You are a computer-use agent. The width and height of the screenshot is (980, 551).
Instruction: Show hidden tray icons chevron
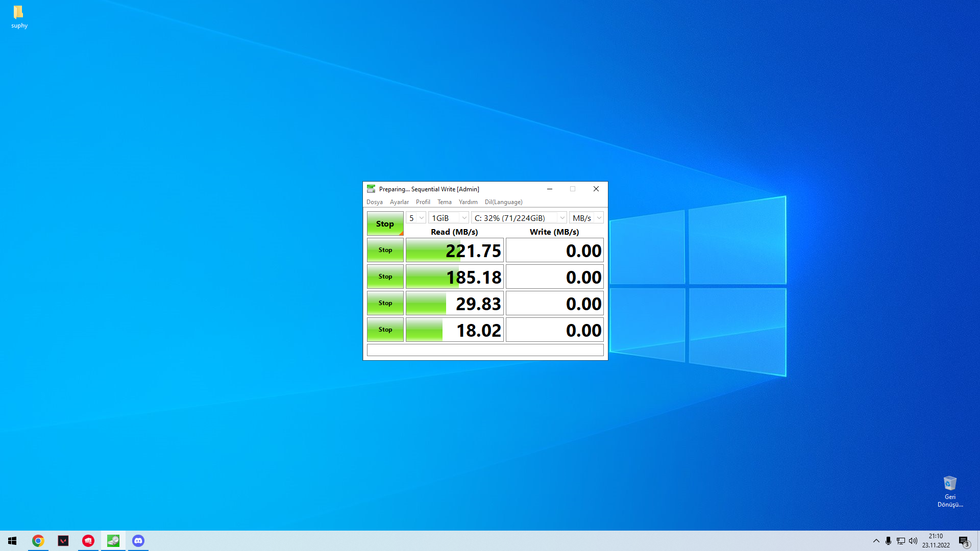pyautogui.click(x=876, y=541)
